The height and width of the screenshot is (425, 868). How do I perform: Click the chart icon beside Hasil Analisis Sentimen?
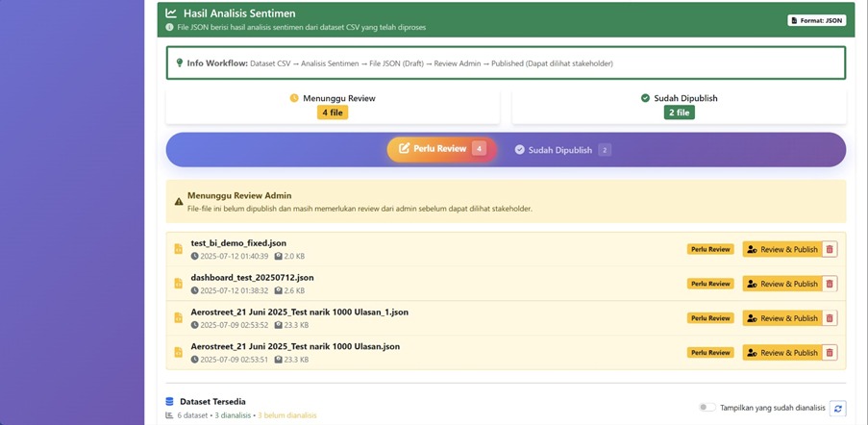pos(171,13)
